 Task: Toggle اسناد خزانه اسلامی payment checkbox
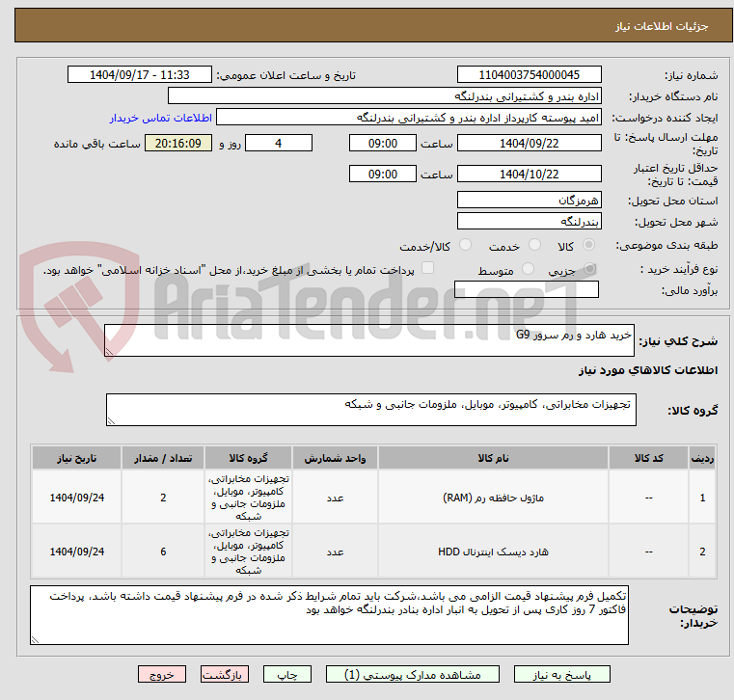click(x=427, y=268)
